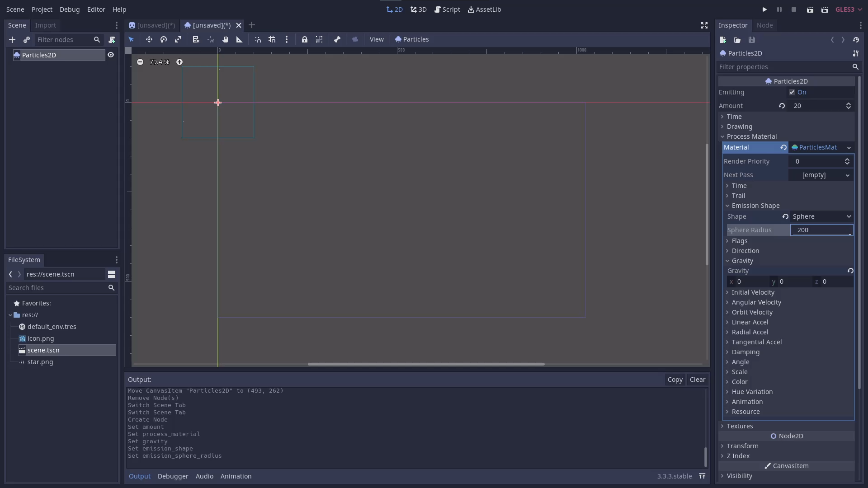The image size is (868, 488).
Task: Select the Rotate Mode tool
Action: pyautogui.click(x=164, y=39)
